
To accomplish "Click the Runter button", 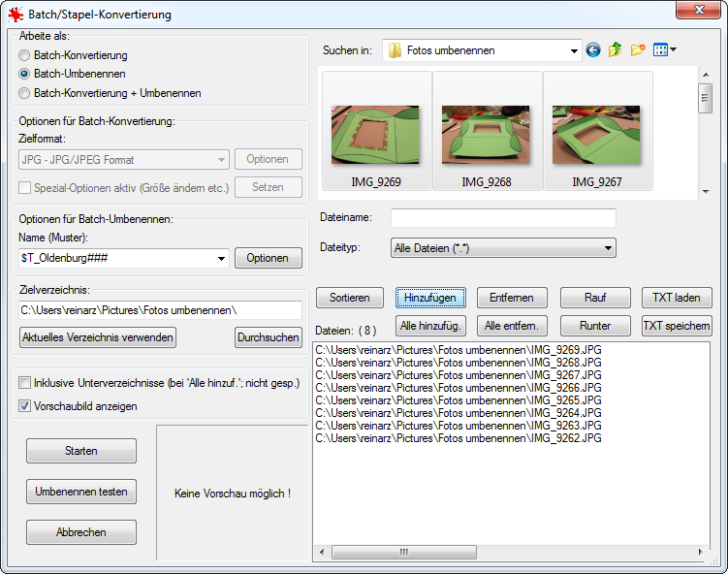I will (595, 326).
